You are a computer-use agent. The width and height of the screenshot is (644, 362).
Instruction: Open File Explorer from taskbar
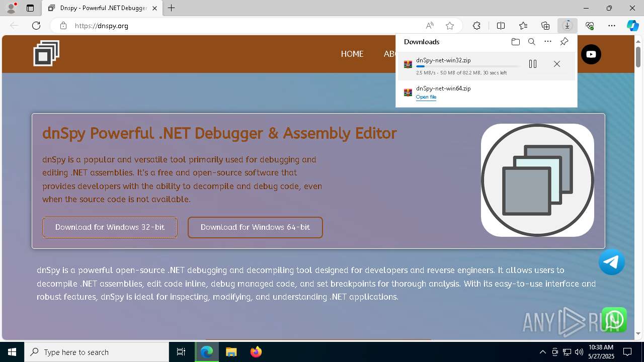point(231,352)
